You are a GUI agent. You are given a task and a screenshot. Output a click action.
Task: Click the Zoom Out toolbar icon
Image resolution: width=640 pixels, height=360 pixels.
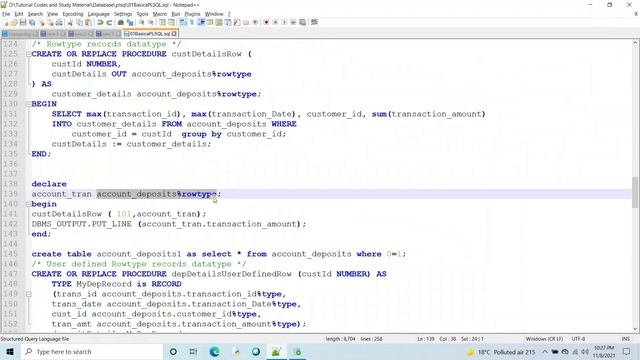[151, 22]
